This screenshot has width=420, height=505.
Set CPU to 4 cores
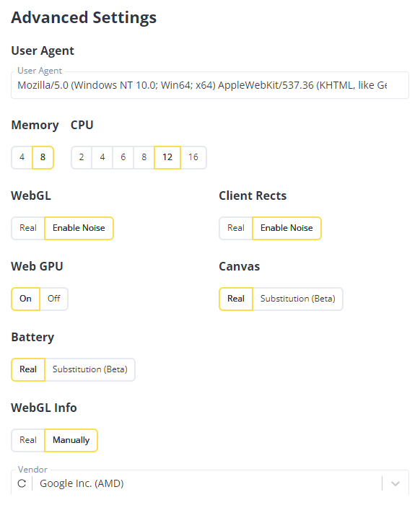click(102, 157)
